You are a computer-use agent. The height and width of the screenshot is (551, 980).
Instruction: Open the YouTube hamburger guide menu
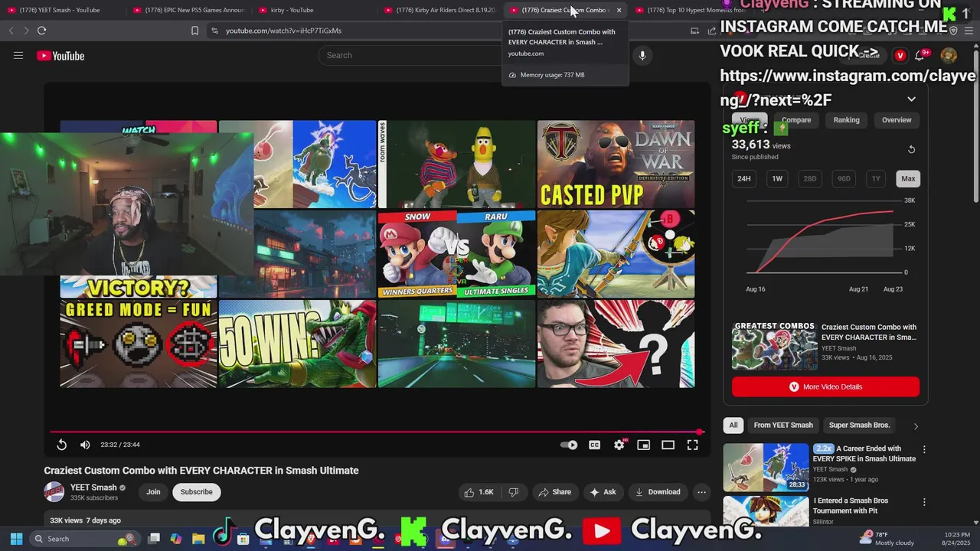[18, 55]
